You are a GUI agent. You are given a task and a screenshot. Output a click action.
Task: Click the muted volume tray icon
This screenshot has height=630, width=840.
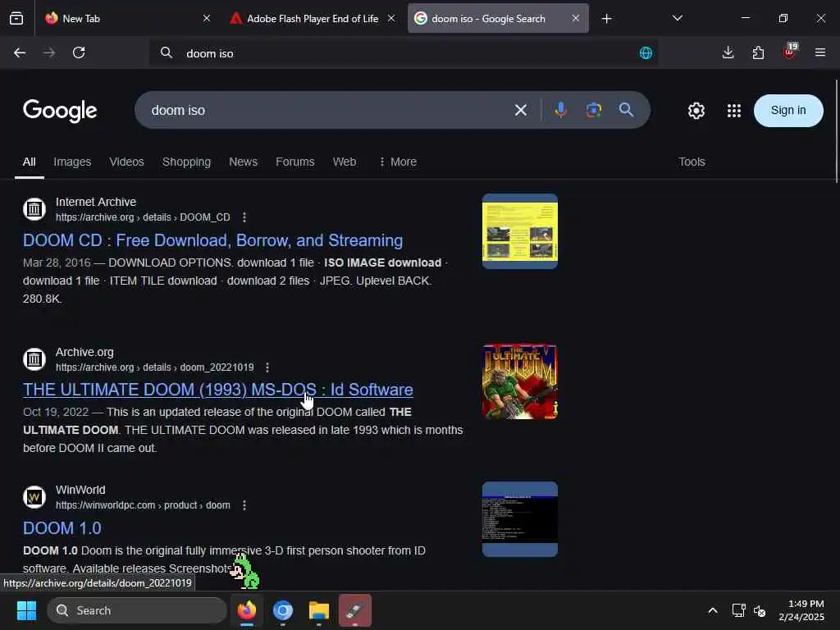coord(760,610)
